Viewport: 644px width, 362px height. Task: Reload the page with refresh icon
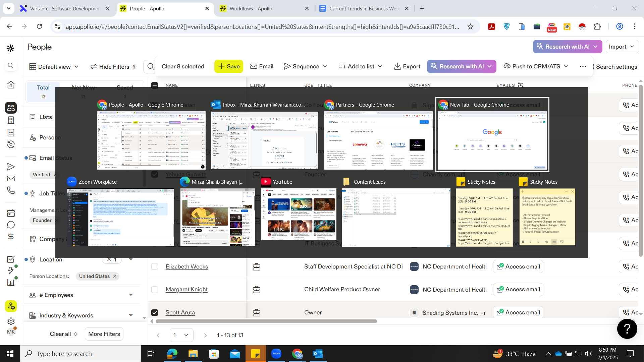pyautogui.click(x=39, y=26)
